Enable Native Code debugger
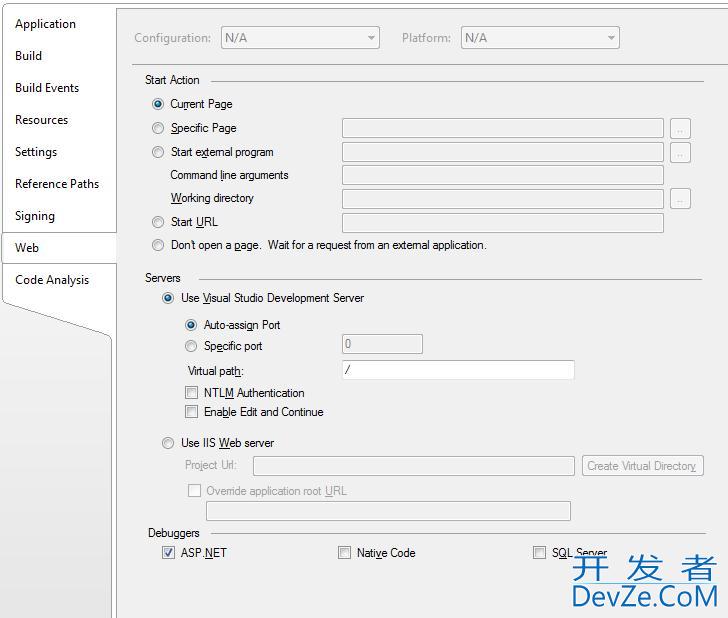This screenshot has width=728, height=618. (344, 553)
